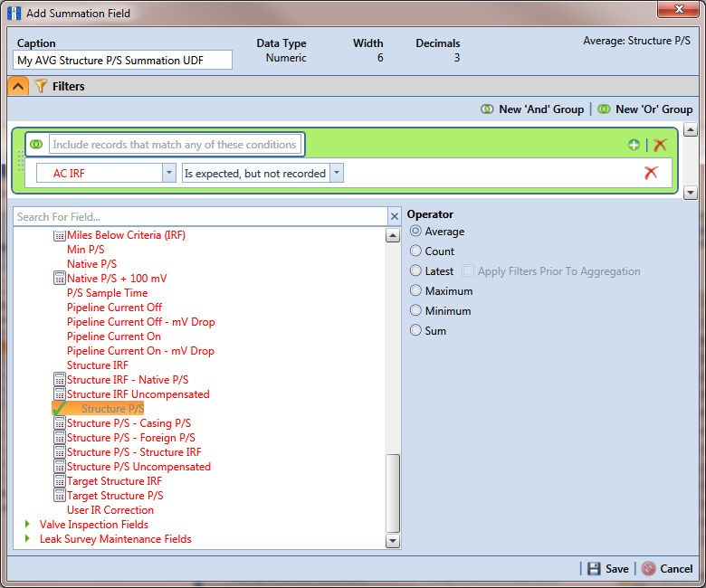
Task: Click the filter group drag handle dots
Action: coord(20,161)
